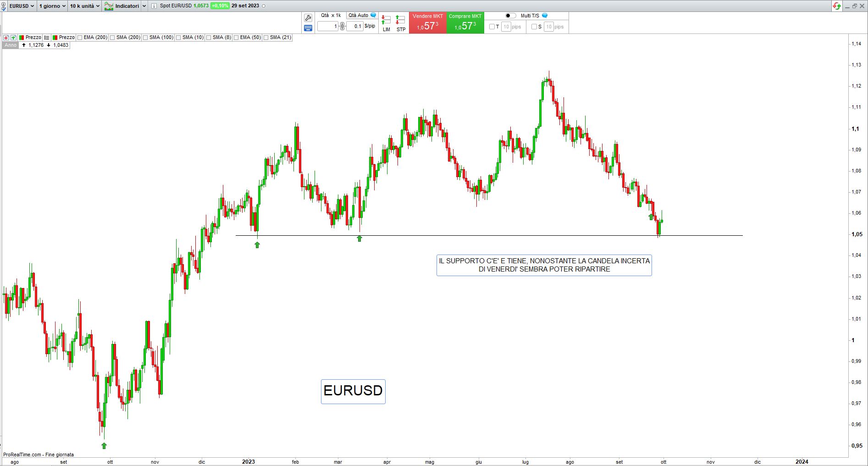Click the link/pin icon left of EURUSD
The height and width of the screenshot is (466, 868).
(x=4, y=6)
